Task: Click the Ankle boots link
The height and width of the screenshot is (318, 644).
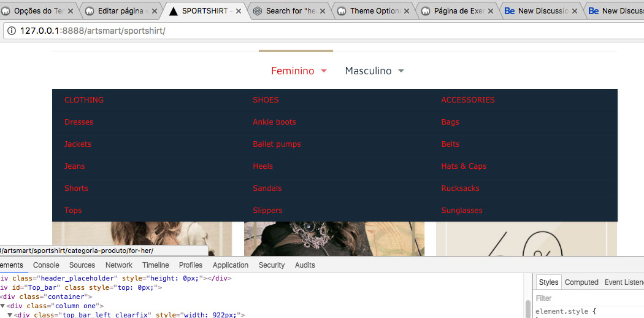Action: 274,122
